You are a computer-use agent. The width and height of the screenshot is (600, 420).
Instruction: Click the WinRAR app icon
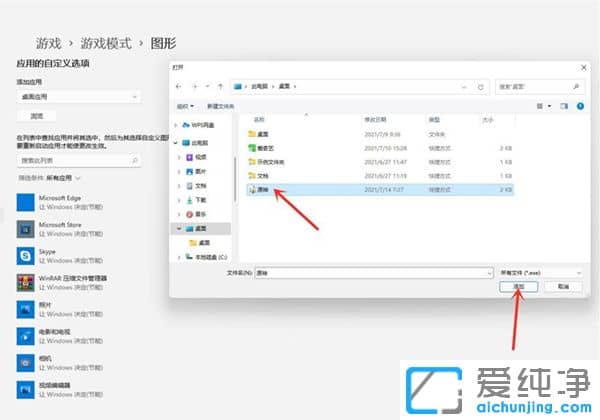tap(23, 281)
